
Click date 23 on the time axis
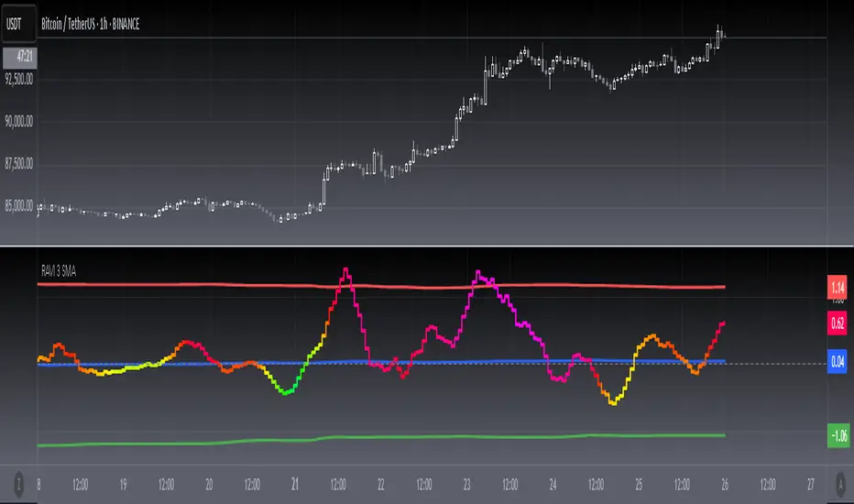(466, 485)
